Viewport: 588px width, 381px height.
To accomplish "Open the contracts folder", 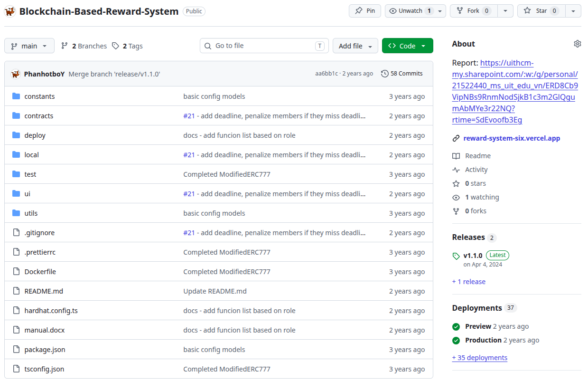I will pyautogui.click(x=39, y=116).
